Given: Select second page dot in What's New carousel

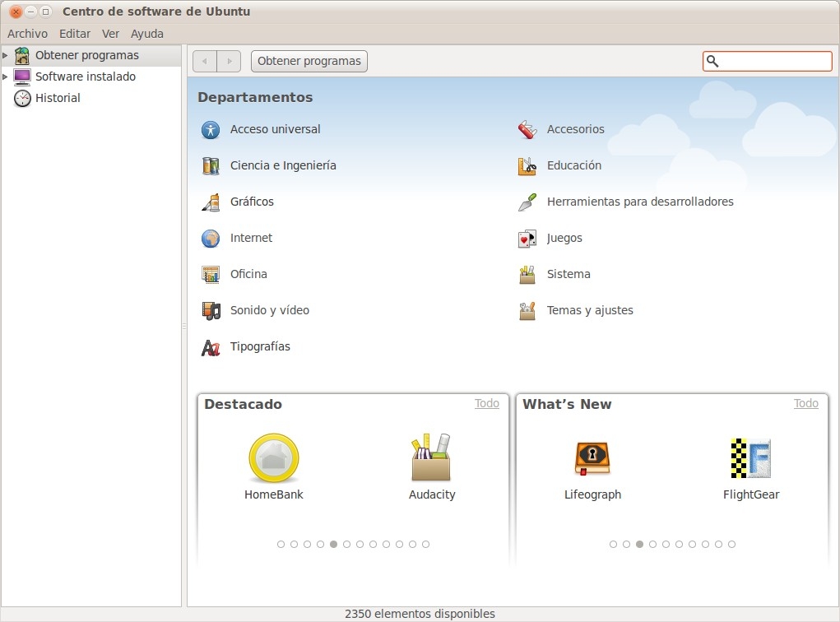Looking at the screenshot, I should pyautogui.click(x=626, y=545).
